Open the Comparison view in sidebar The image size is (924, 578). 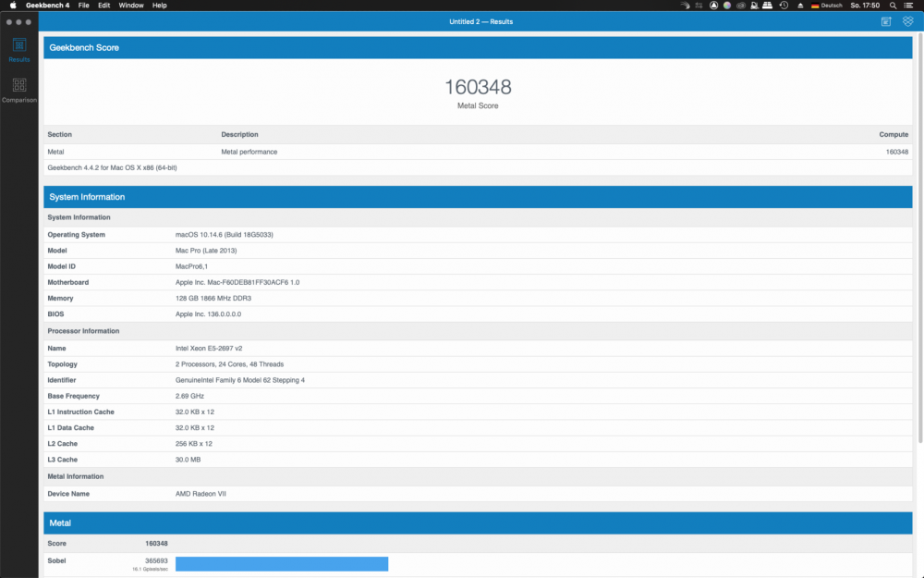point(18,91)
